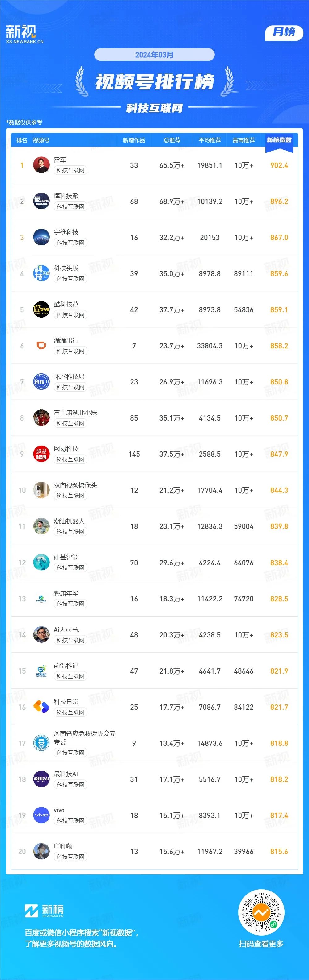Sort by the 新榜指数 column header
The width and height of the screenshot is (309, 980).
tap(279, 140)
